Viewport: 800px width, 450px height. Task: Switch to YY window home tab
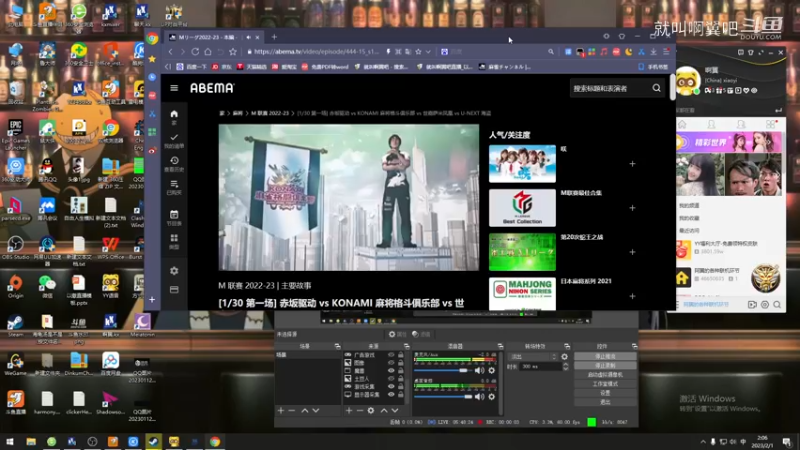682,124
